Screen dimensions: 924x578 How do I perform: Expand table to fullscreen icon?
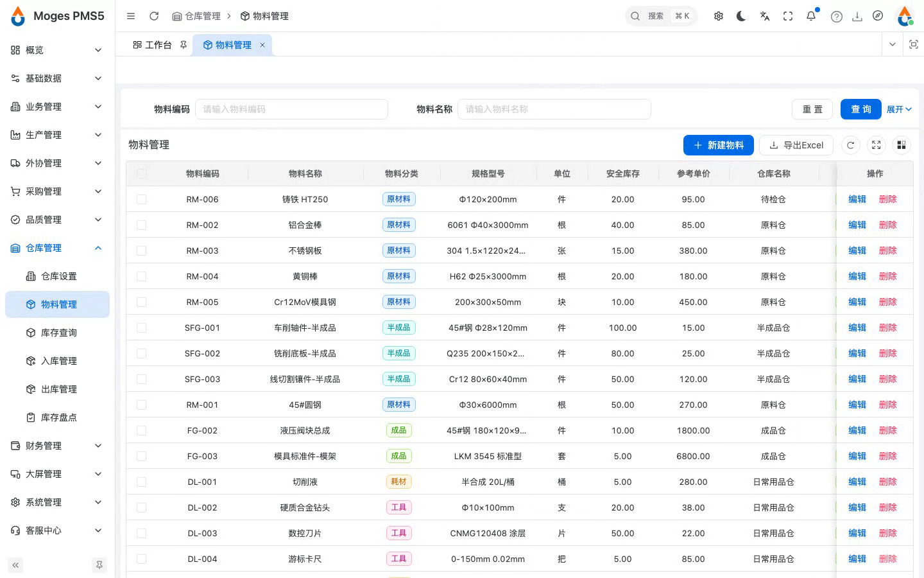pos(877,145)
